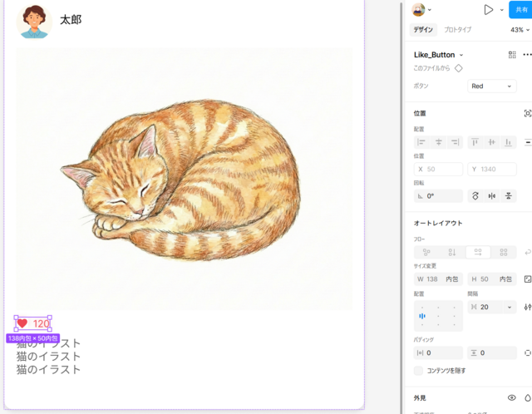Screen dimensions: 532x414
Task: Select vertical flow auto layout icon
Action: point(451,252)
